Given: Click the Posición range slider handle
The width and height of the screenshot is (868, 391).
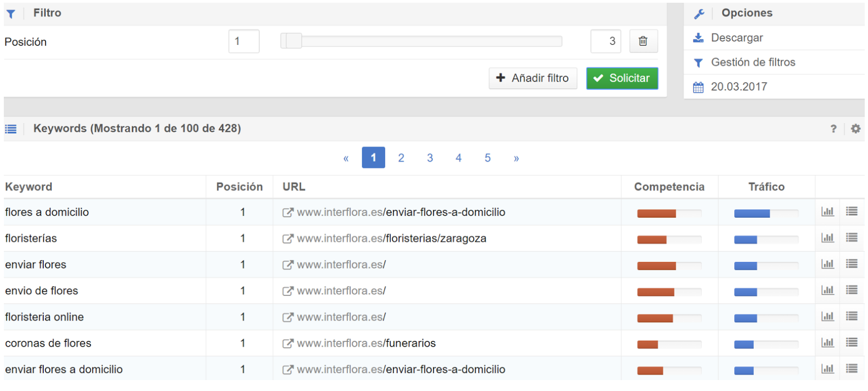Looking at the screenshot, I should (292, 41).
